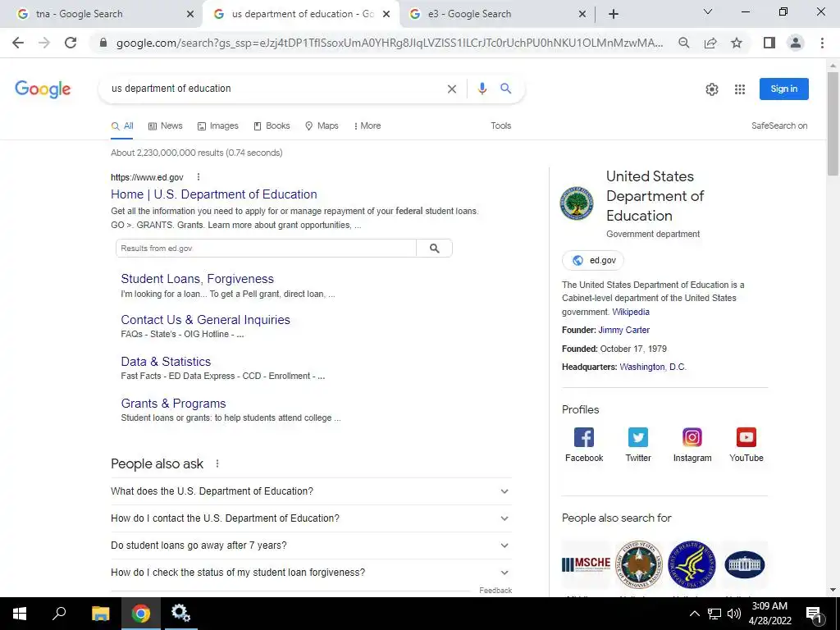Open Windows taskbar search
840x630 pixels.
(59, 614)
